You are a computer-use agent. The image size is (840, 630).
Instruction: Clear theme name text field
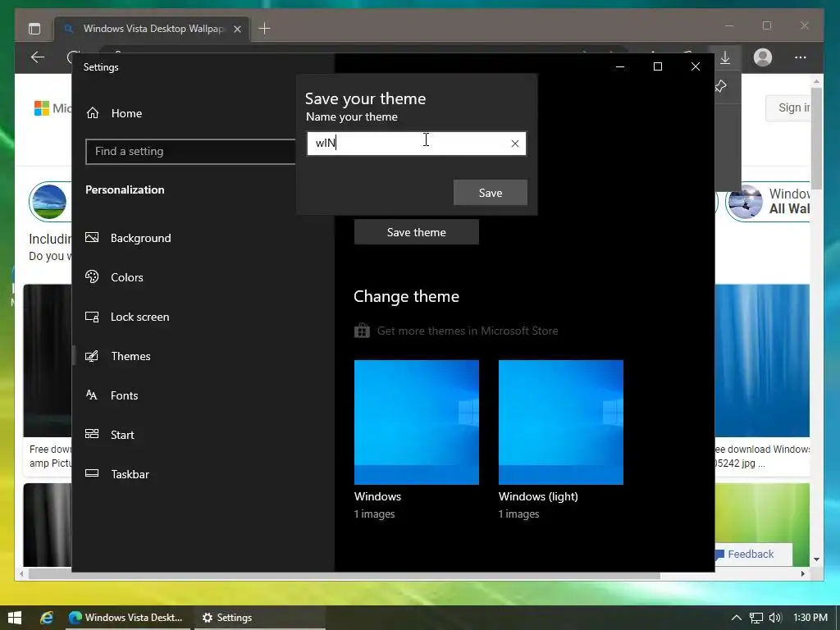point(515,144)
